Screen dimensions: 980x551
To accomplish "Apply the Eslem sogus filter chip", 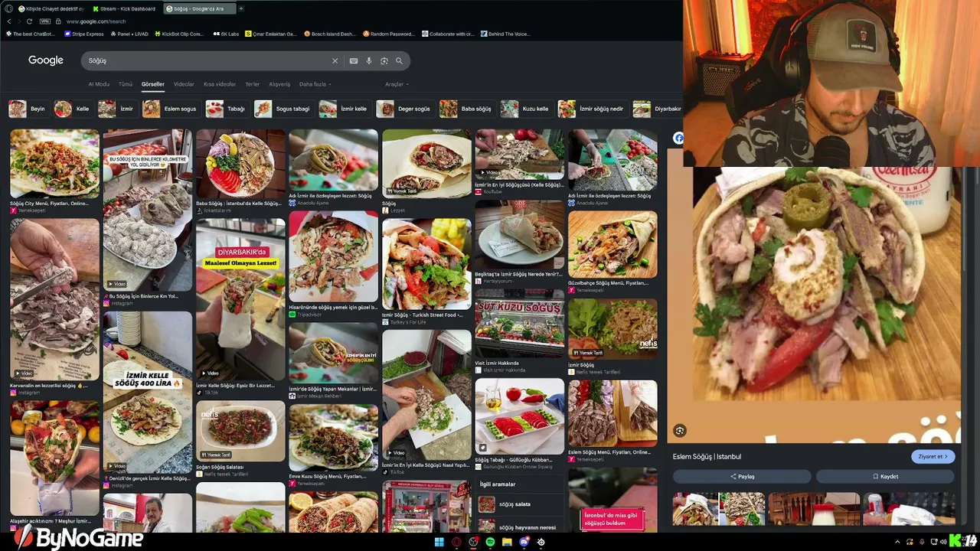I will tap(170, 109).
